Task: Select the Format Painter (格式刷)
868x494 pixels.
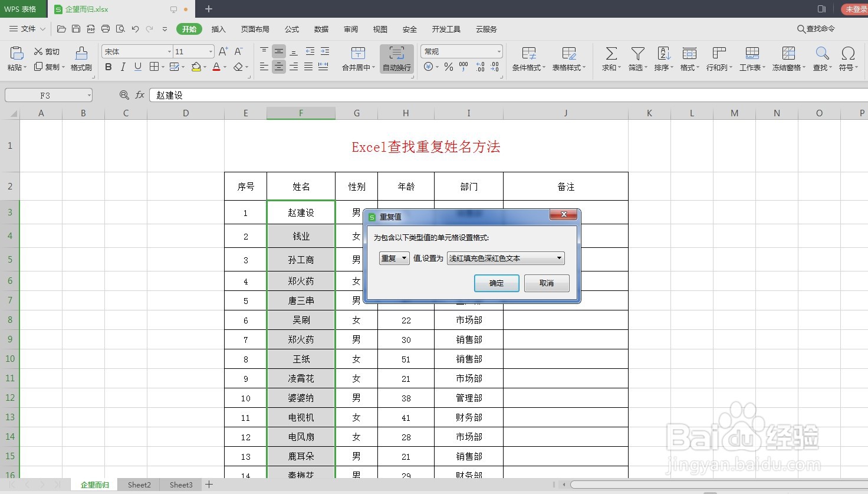Action: point(81,59)
